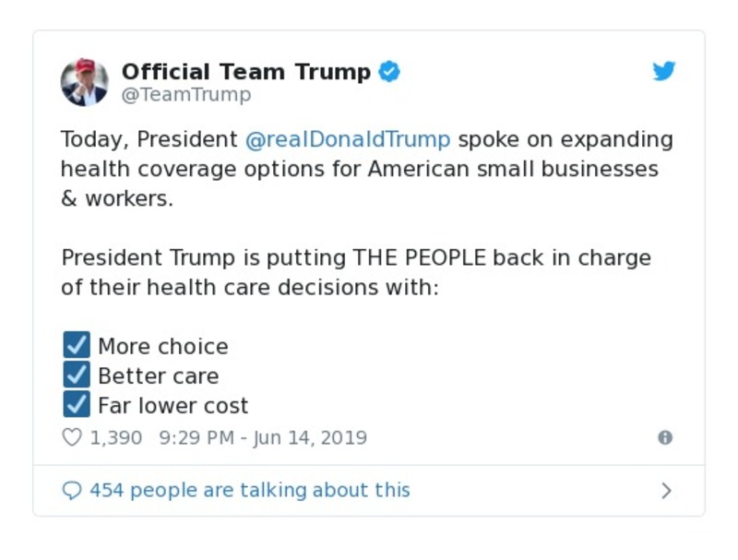Click the Twitter bird logo icon
The height and width of the screenshot is (560, 738).
(x=663, y=70)
